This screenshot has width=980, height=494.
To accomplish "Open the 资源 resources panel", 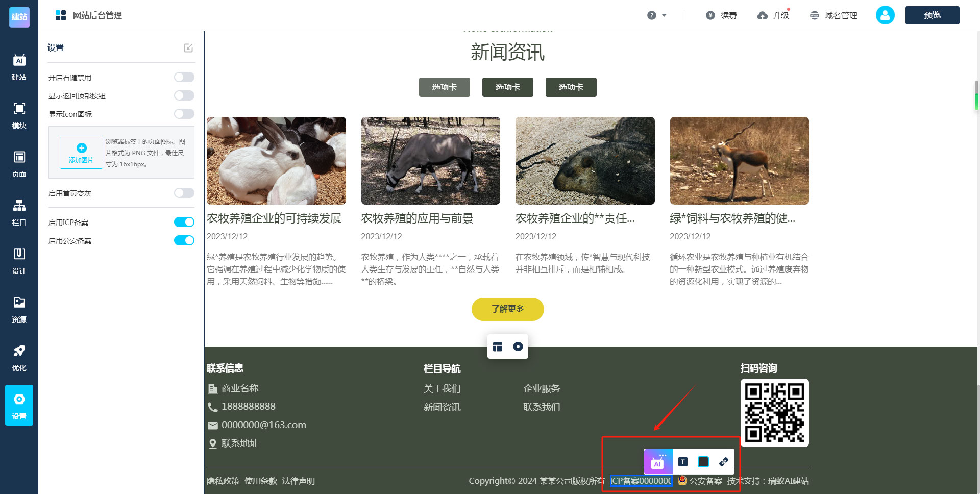I will [x=19, y=310].
